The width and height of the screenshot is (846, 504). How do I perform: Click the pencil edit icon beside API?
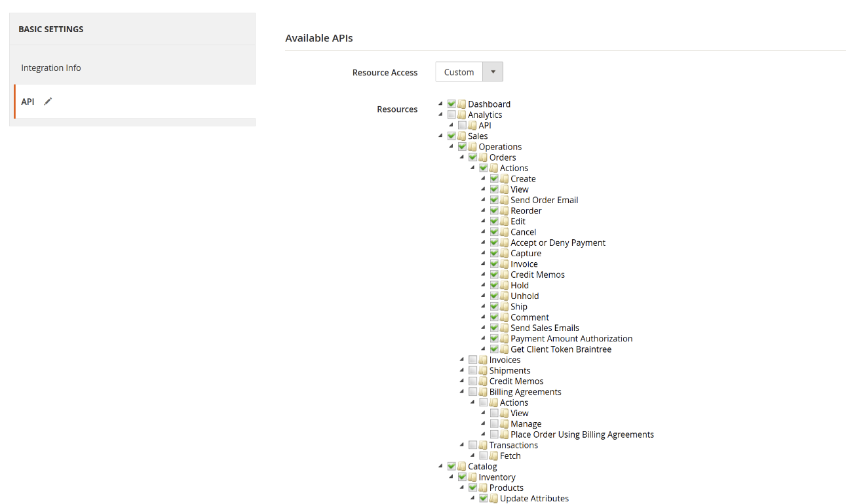[48, 102]
